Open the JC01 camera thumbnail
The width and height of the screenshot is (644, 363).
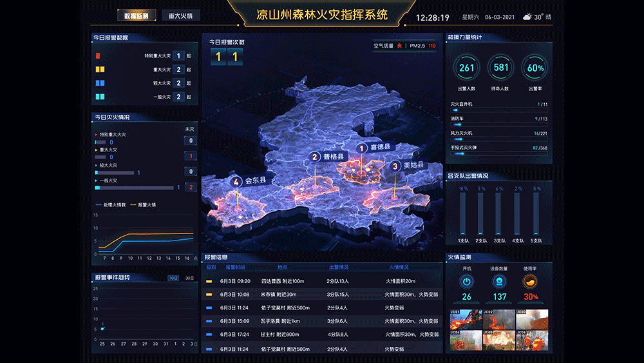[x=466, y=319]
